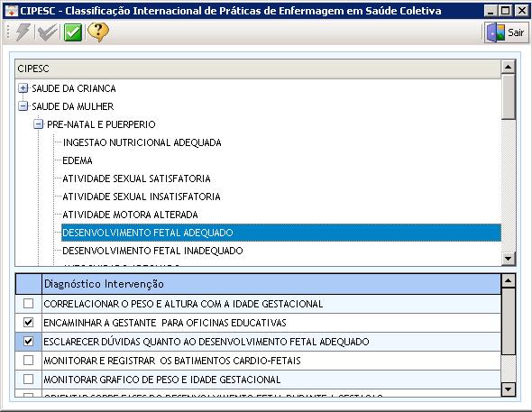Select SAUDE DA MULHER tree item

(x=73, y=106)
